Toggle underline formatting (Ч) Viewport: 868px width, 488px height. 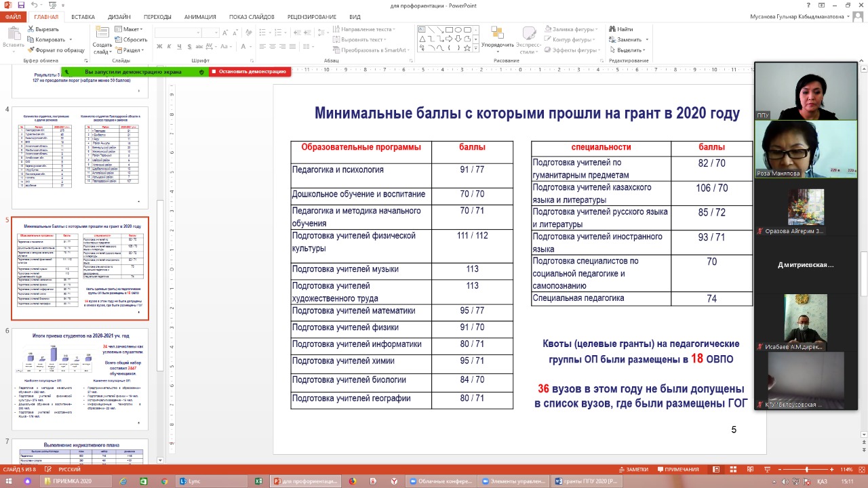tap(179, 46)
